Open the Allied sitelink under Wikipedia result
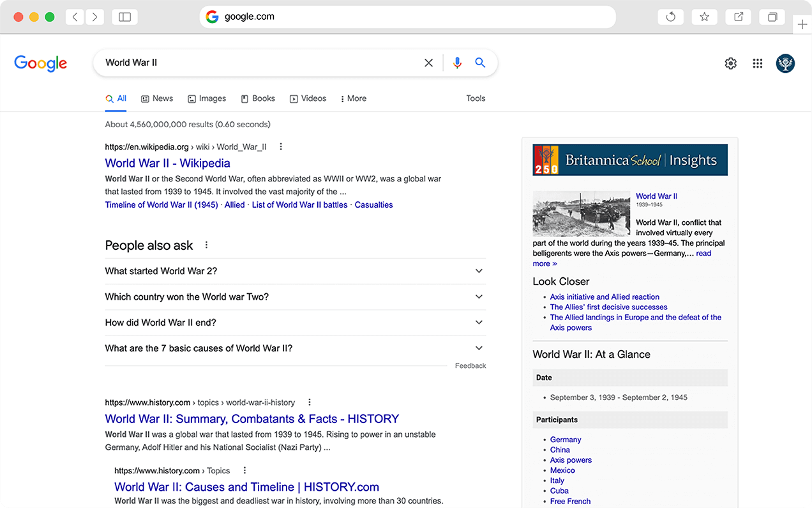This screenshot has width=812, height=508. pos(234,205)
